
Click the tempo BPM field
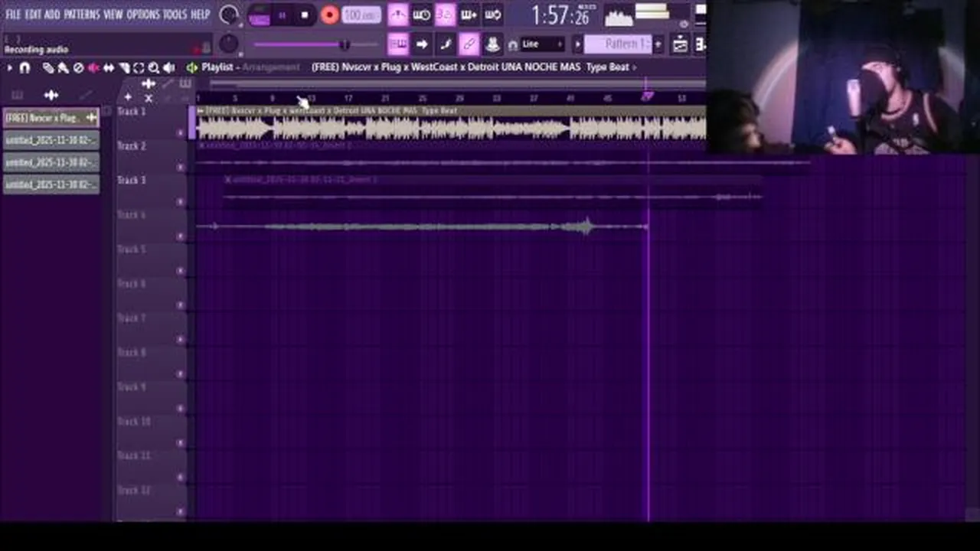[x=361, y=15]
